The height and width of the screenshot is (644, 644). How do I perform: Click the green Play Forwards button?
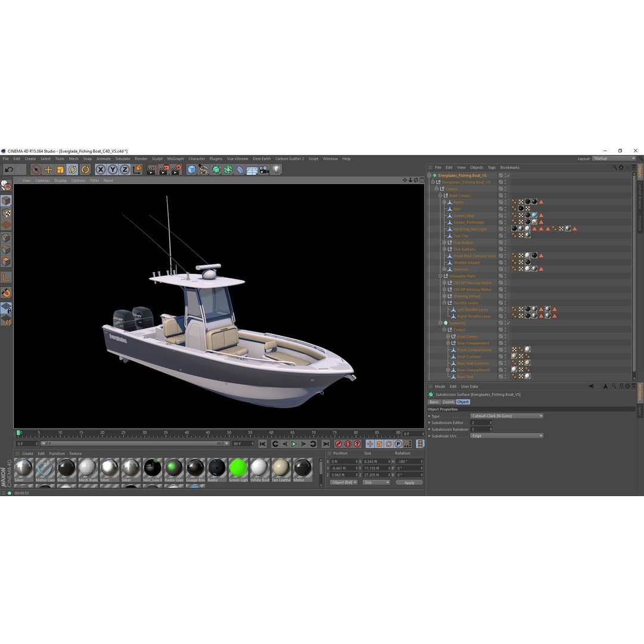click(294, 444)
